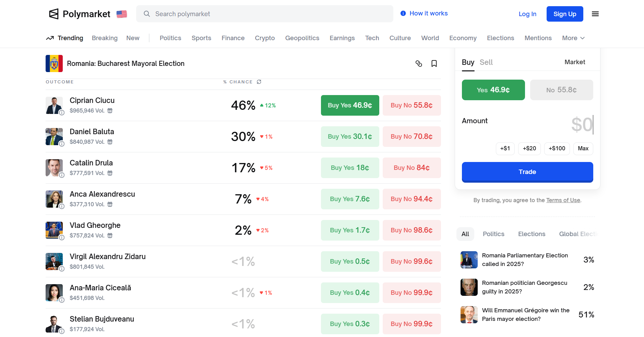Open the Market order type dropdown
This screenshot has height=337, width=644.
(575, 62)
